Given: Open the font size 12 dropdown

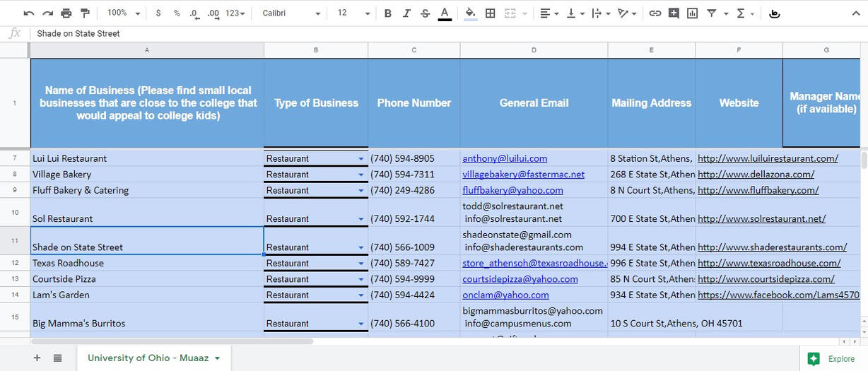Looking at the screenshot, I should point(353,13).
